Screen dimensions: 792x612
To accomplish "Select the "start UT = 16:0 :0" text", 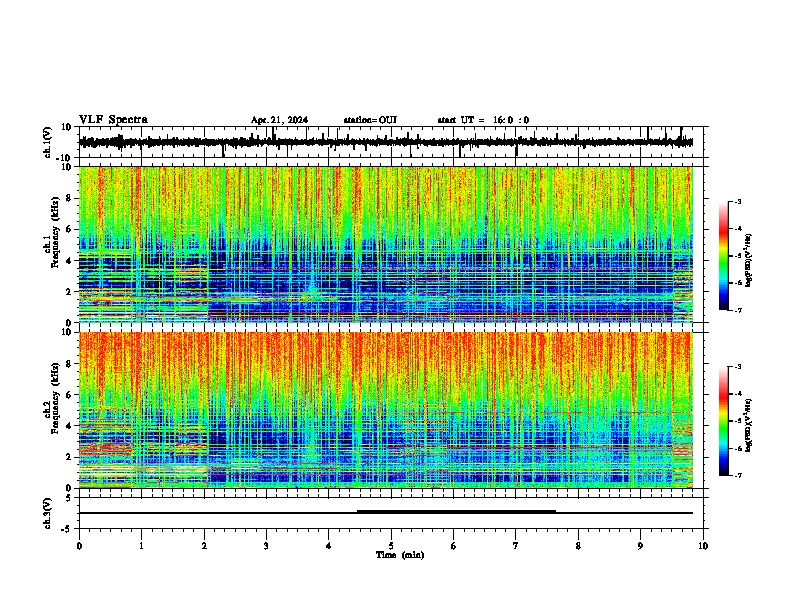I will tap(483, 120).
